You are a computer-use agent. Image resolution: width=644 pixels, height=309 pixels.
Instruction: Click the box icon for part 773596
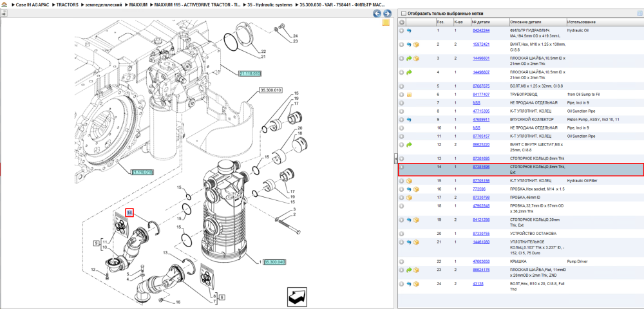coord(416,189)
